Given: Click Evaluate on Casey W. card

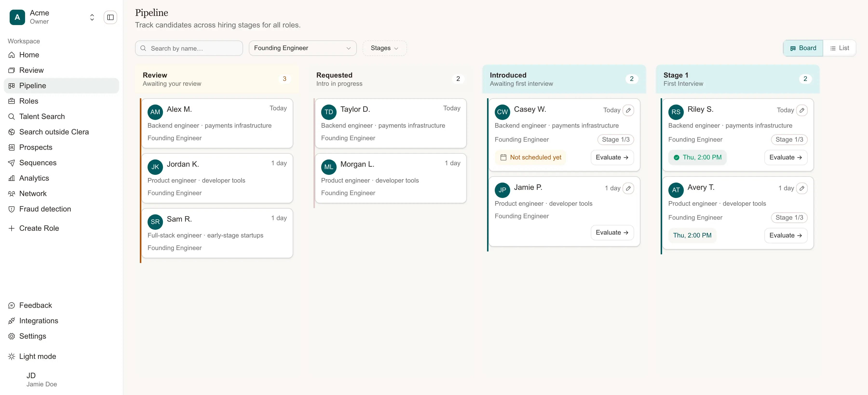Looking at the screenshot, I should 612,158.
